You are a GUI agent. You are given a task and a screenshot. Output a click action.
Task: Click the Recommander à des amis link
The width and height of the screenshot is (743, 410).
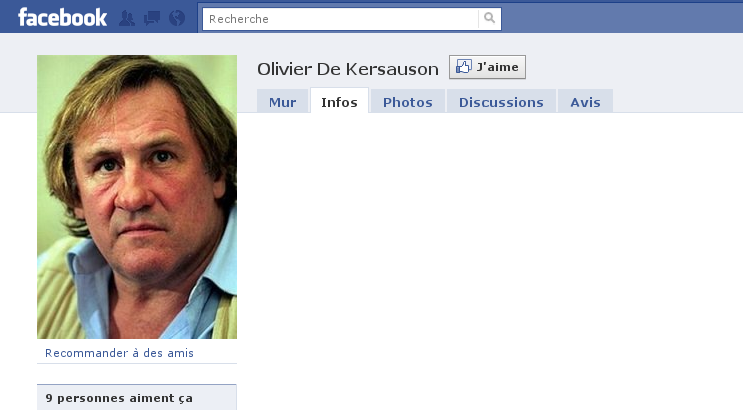119,353
